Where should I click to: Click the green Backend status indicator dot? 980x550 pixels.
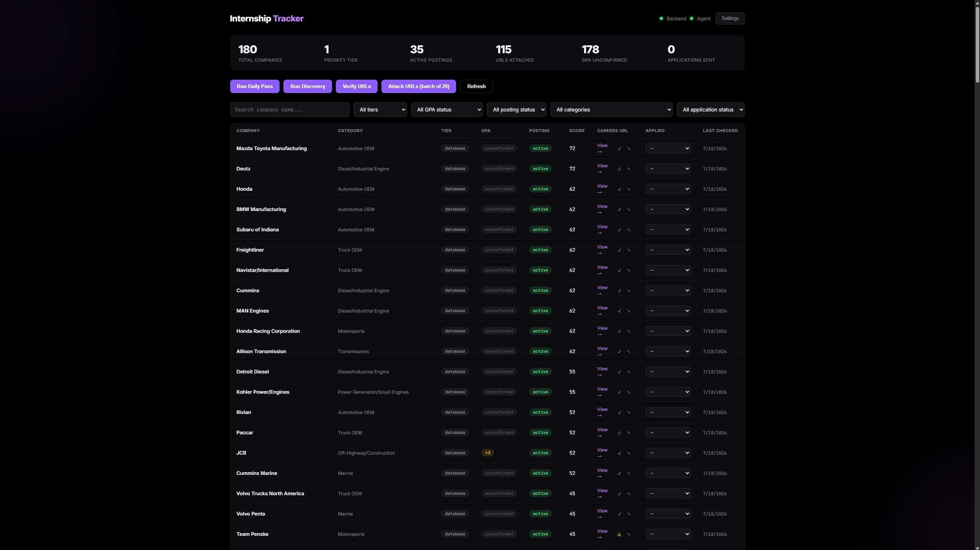661,18
